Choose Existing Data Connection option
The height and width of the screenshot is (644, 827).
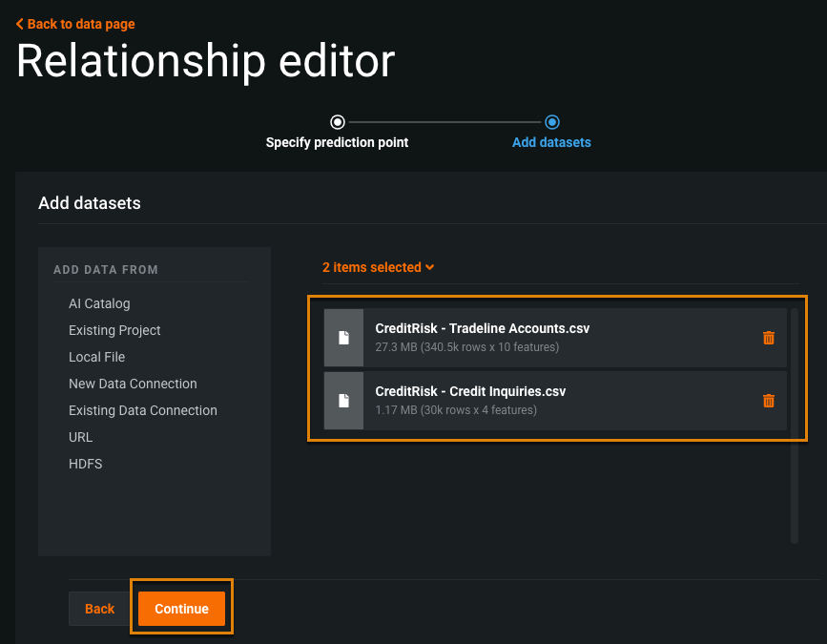[142, 410]
